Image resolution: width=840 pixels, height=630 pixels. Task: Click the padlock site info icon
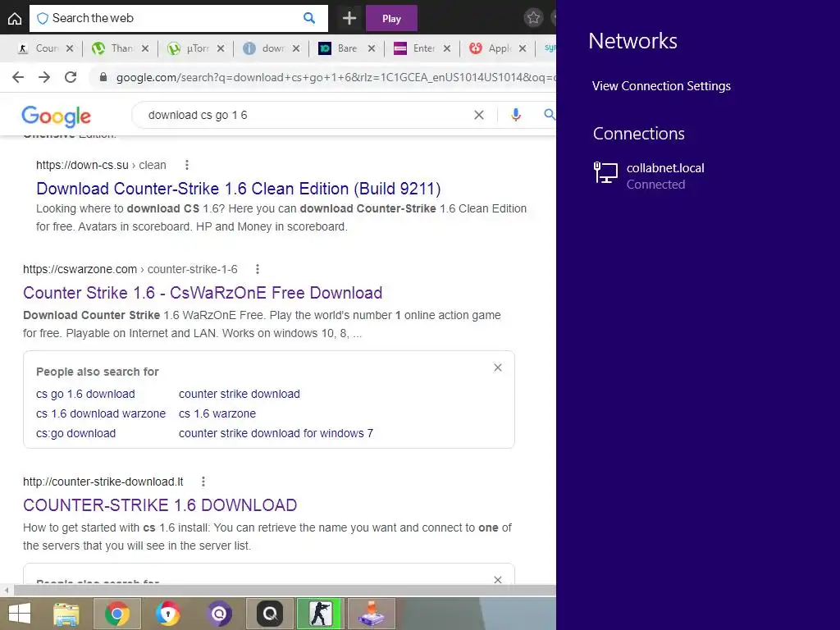pos(103,77)
